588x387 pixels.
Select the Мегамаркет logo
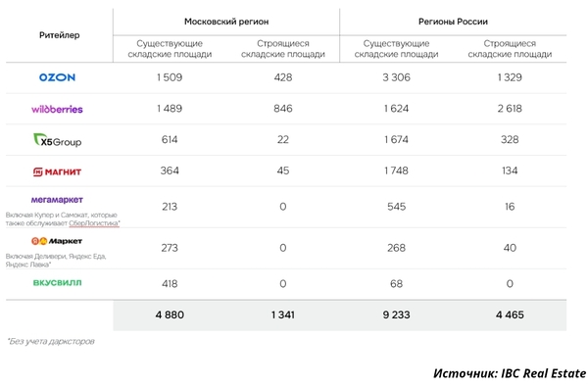[57, 200]
